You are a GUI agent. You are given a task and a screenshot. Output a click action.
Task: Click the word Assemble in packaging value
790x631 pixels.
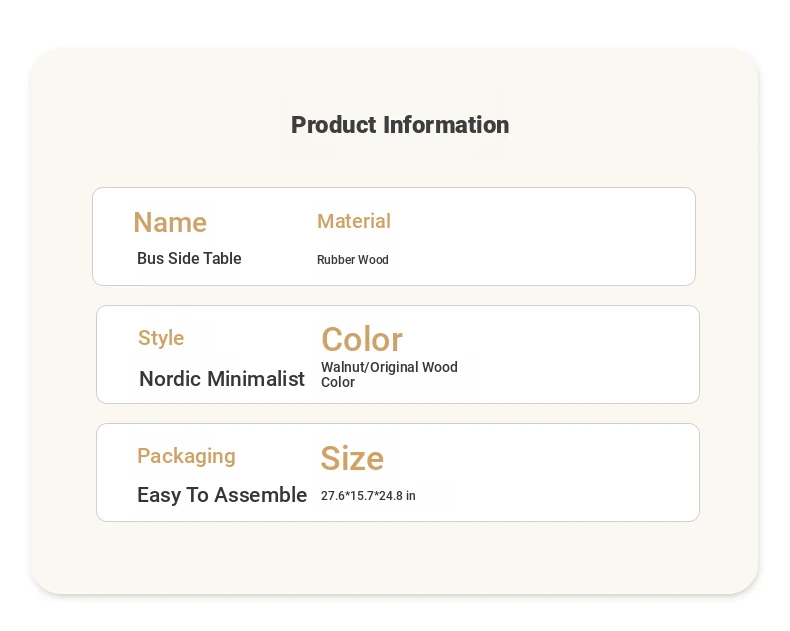pyautogui.click(x=260, y=495)
